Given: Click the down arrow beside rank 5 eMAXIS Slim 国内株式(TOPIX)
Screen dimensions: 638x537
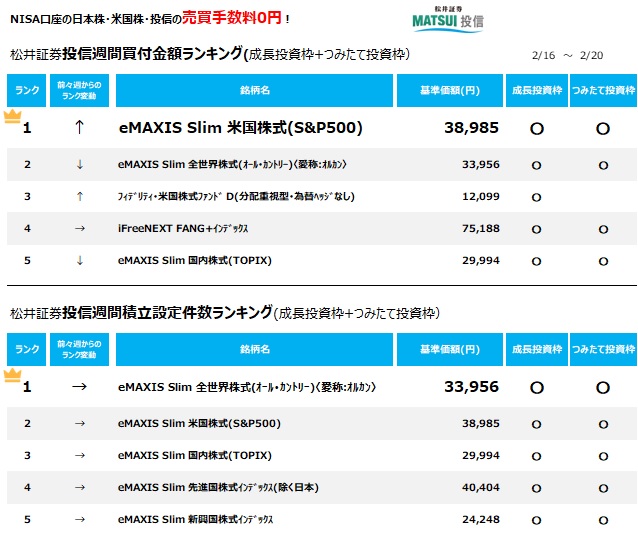Looking at the screenshot, I should click(80, 261).
